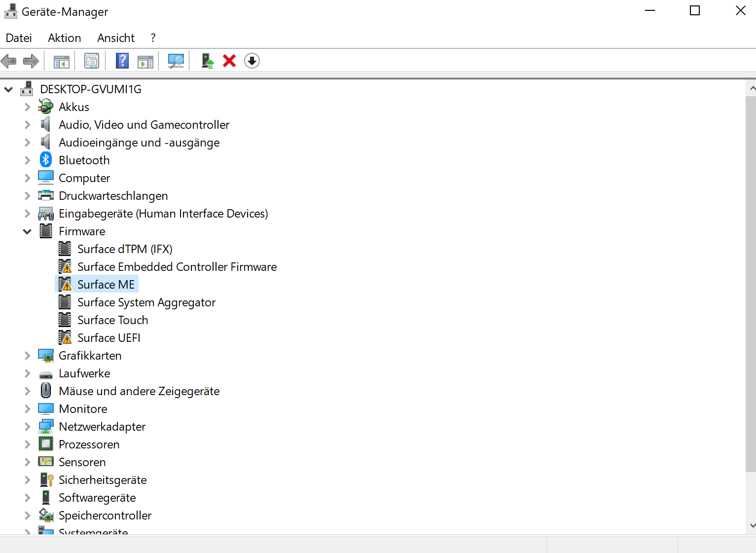Scan for hardware changes monitor icon
This screenshot has width=756, height=553.
click(x=176, y=61)
